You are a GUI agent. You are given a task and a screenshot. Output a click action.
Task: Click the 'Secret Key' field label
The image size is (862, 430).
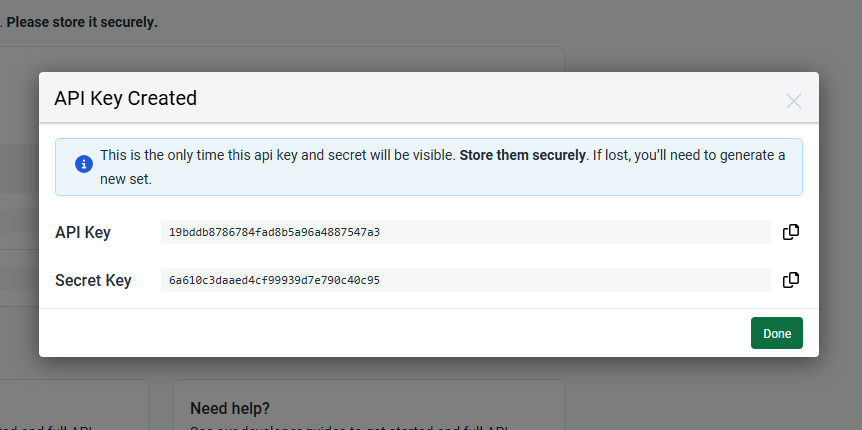(x=93, y=280)
